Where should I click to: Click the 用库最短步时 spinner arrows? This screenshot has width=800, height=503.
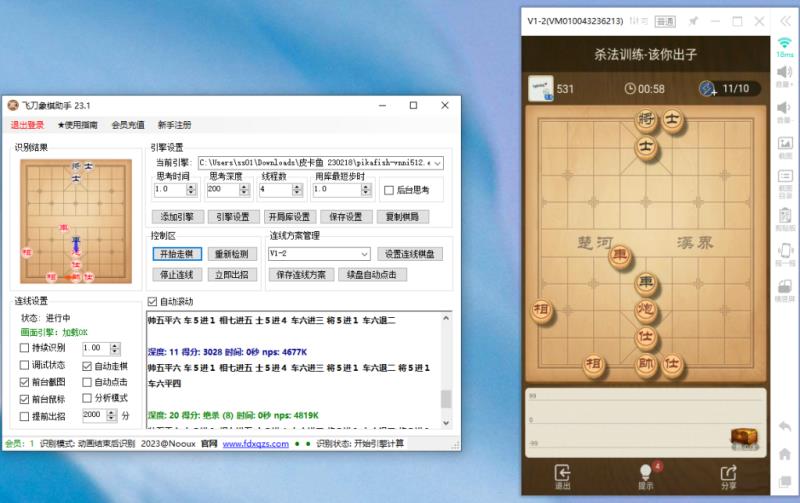(x=365, y=190)
